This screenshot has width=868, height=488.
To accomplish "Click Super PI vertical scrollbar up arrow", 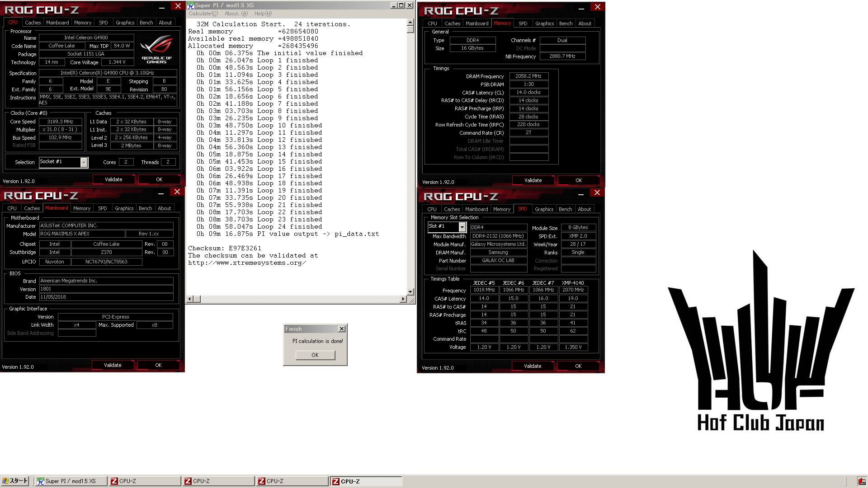I will [x=410, y=22].
